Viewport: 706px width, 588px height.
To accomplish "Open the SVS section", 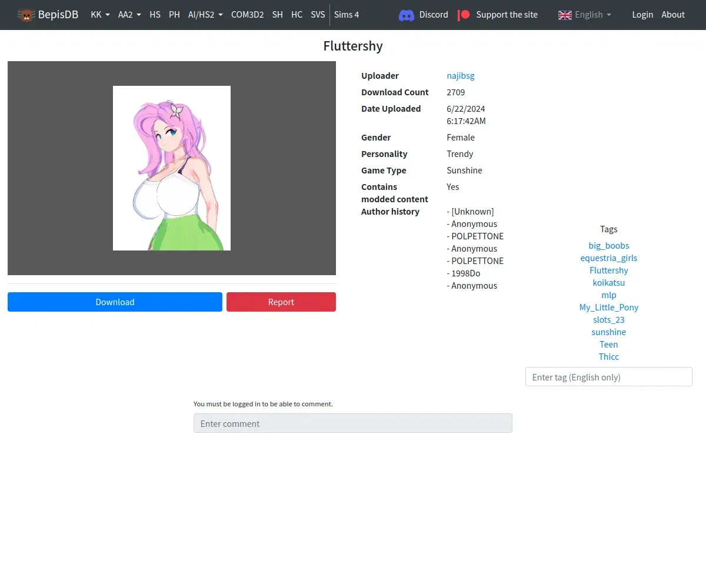I will click(x=318, y=15).
